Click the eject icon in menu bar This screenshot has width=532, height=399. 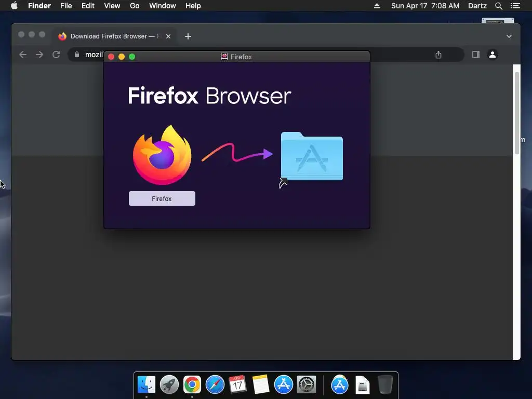coord(377,6)
